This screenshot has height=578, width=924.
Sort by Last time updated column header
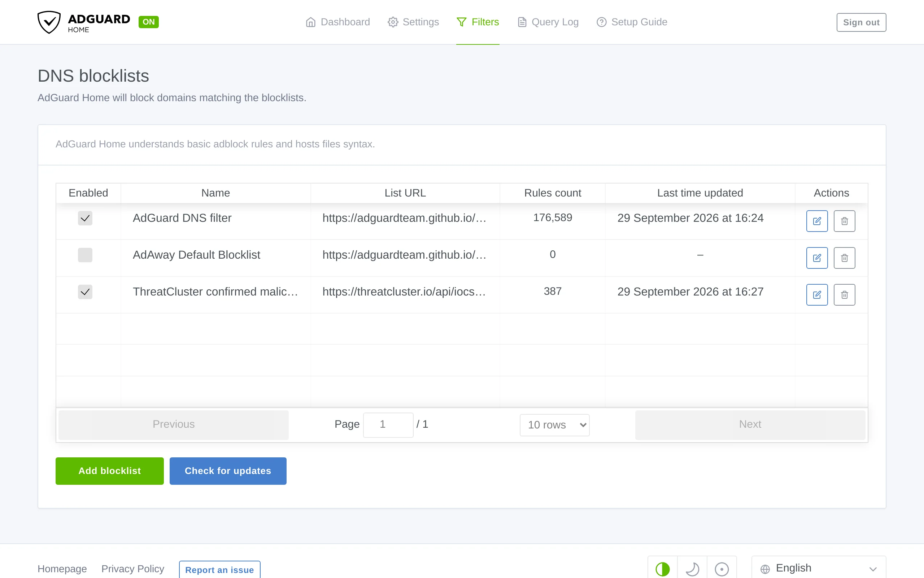coord(700,193)
